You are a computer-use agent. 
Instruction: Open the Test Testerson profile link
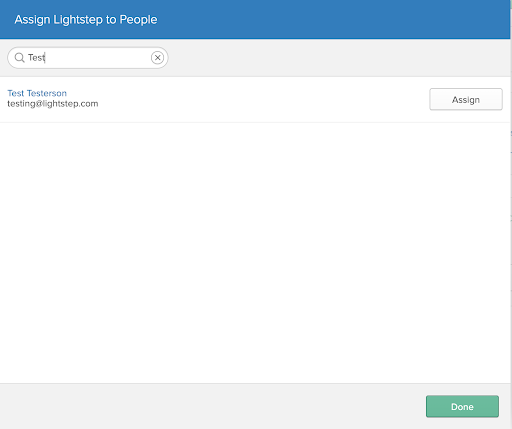click(x=37, y=93)
